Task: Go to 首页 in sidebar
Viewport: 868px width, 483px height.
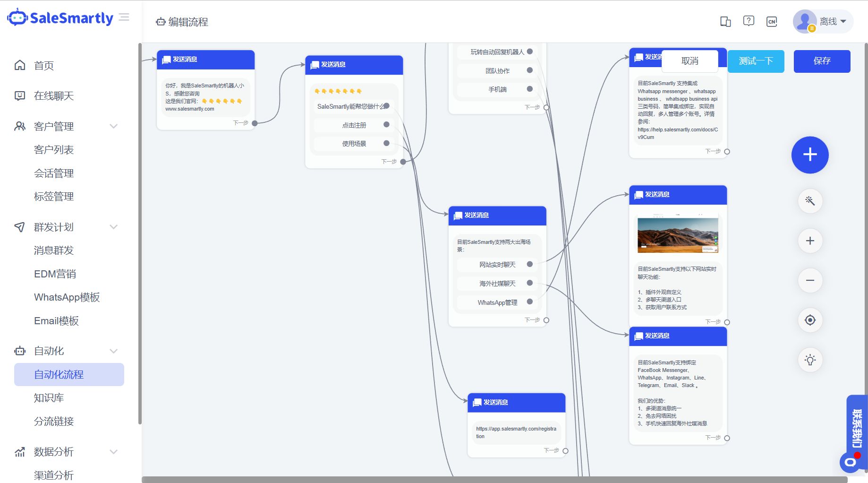Action: coord(44,65)
